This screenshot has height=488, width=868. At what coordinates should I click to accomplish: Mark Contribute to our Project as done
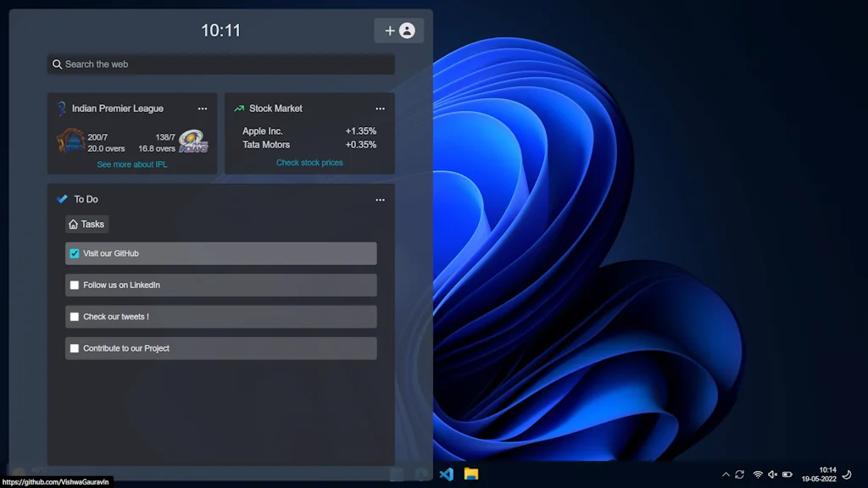(x=75, y=348)
